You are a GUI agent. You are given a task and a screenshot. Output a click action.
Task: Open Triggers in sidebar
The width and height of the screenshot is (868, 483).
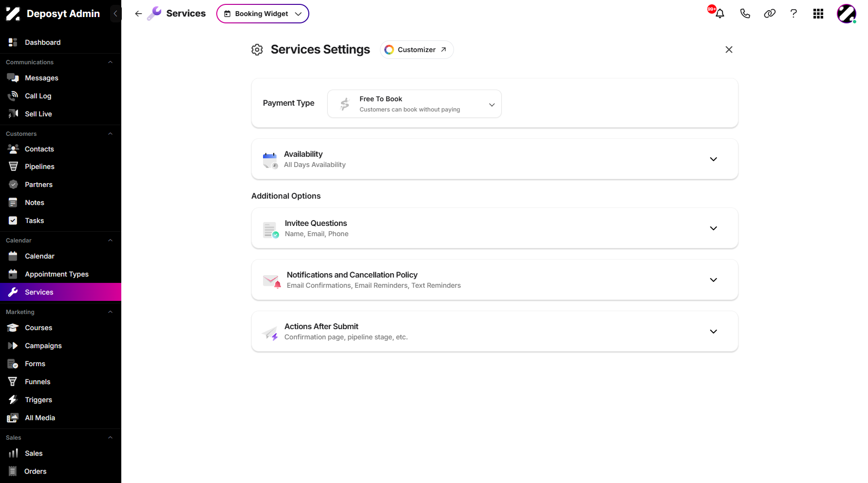coord(60,400)
